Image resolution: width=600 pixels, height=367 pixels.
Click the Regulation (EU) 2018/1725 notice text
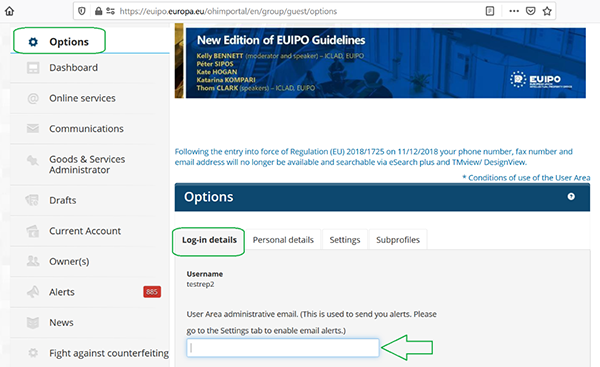[x=373, y=157]
